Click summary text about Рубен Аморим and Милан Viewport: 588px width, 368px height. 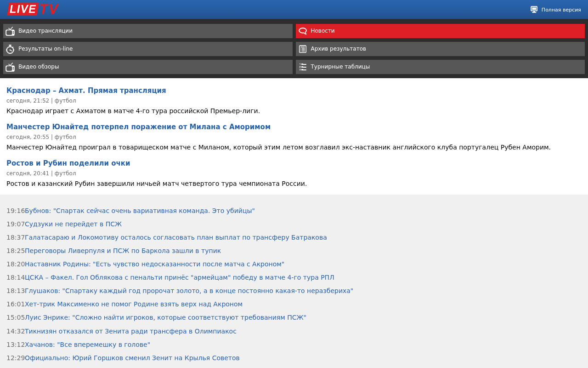(278, 147)
